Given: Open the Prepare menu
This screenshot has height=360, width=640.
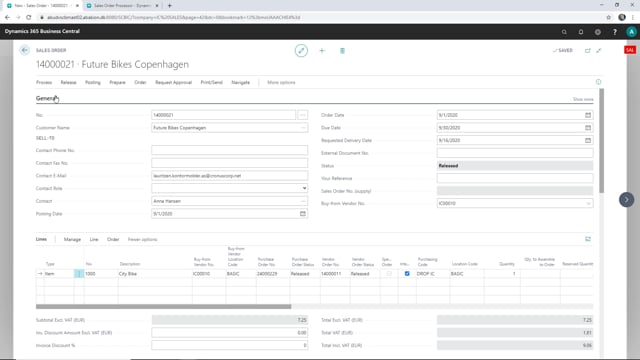Looking at the screenshot, I should [x=118, y=82].
